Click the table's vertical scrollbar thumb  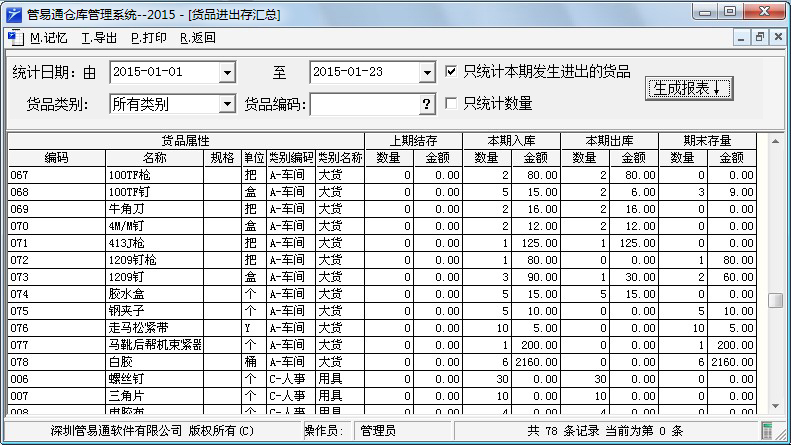click(x=775, y=301)
